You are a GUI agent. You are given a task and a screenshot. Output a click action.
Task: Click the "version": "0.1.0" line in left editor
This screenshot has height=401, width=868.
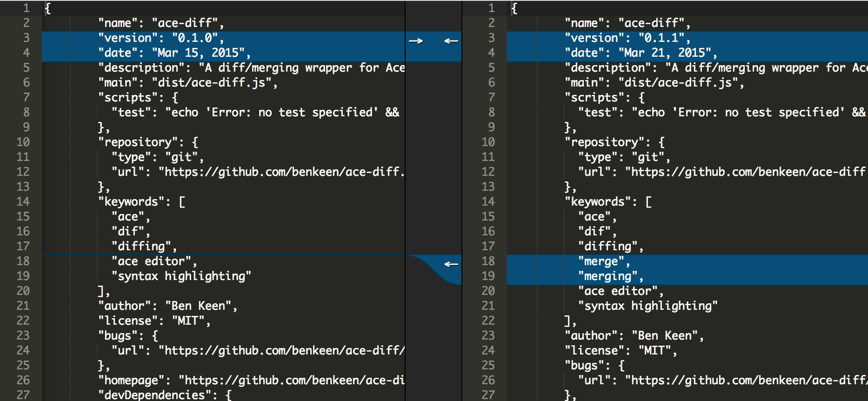[x=161, y=38]
